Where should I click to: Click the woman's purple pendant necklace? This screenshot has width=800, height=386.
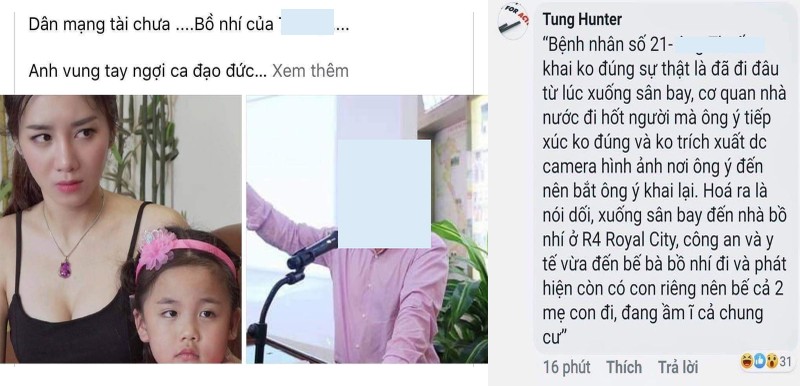[x=65, y=268]
